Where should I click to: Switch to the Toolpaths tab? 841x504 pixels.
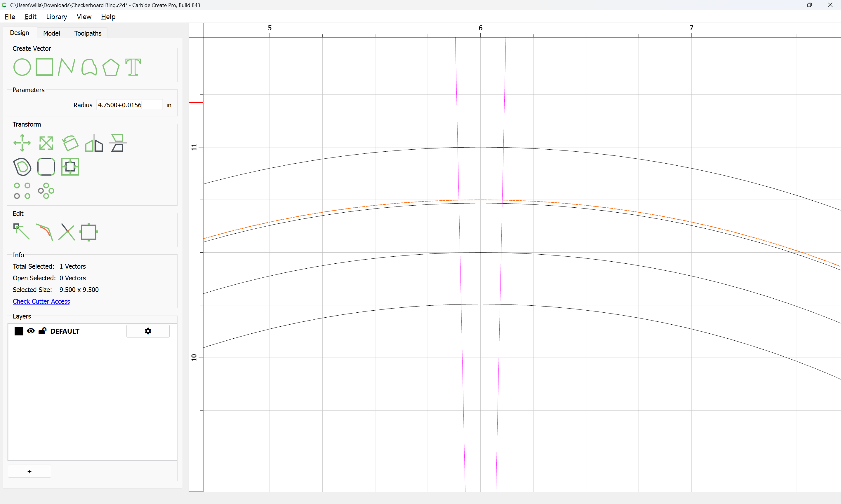88,33
